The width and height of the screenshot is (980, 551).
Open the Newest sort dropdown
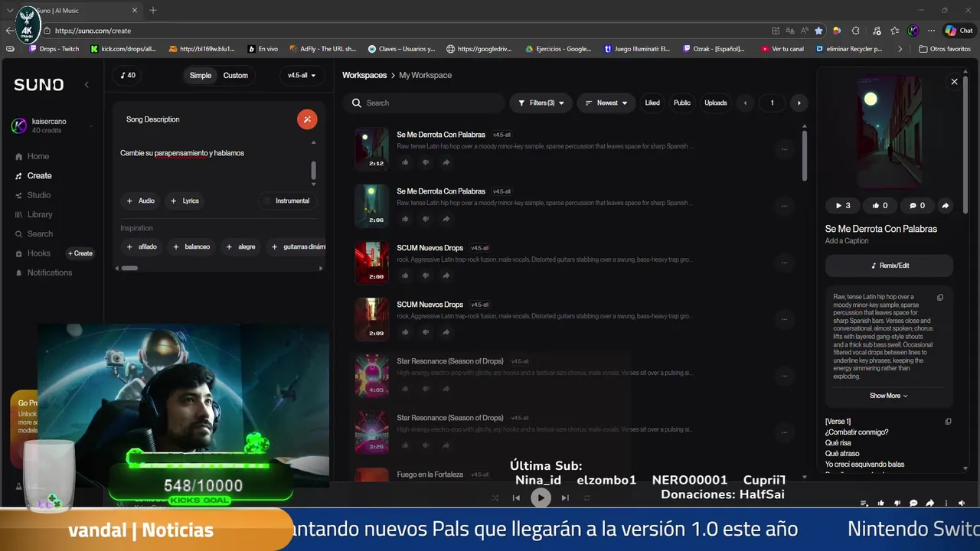[606, 103]
